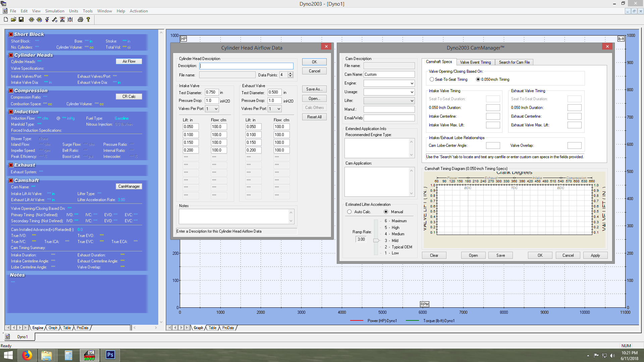Select the 0.050-inch Timing radio button
This screenshot has height=362, width=644.
(x=478, y=79)
